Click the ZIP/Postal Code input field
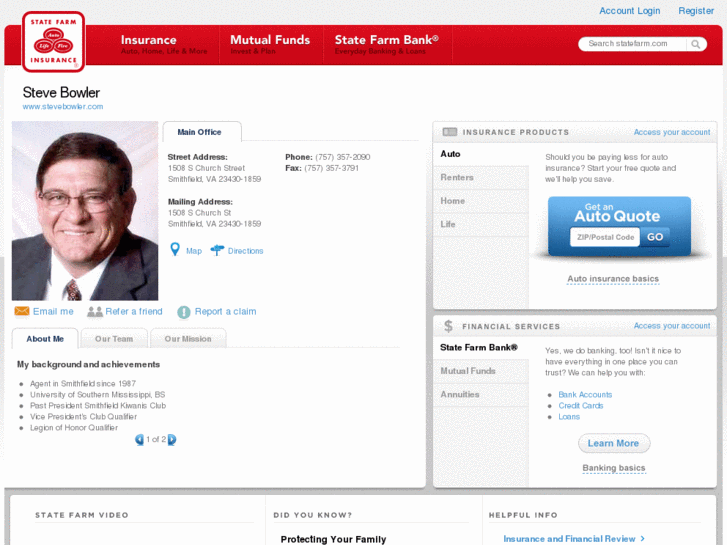 click(605, 237)
